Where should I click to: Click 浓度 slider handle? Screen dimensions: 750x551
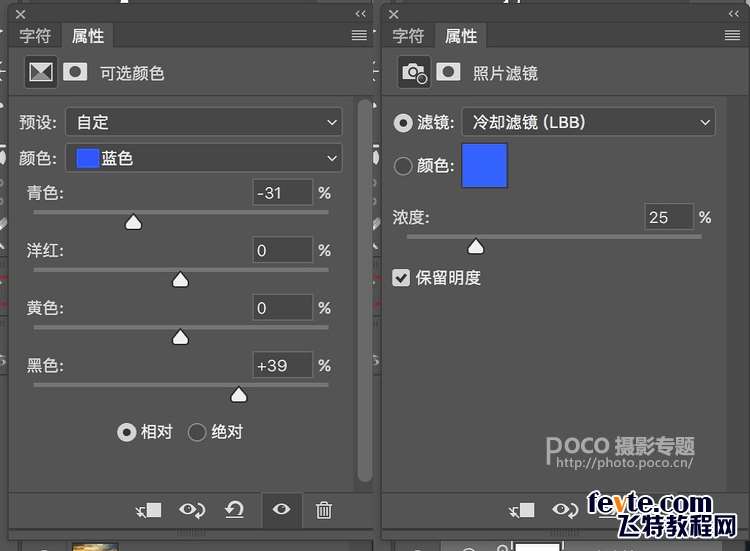[475, 247]
